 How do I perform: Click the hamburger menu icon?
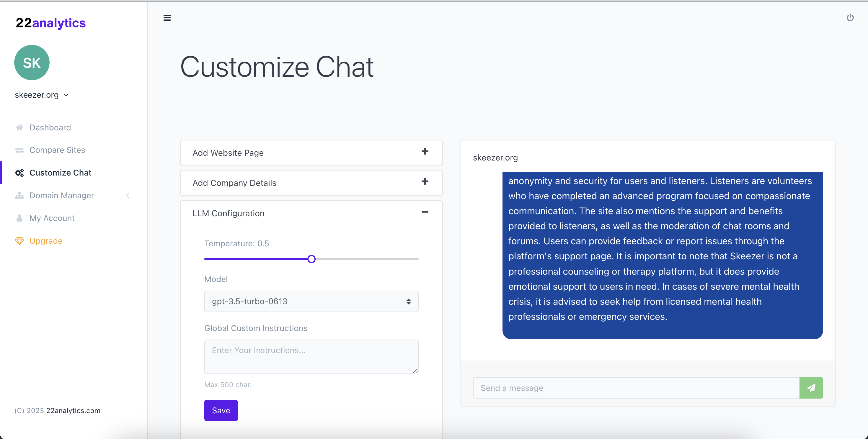pos(167,18)
